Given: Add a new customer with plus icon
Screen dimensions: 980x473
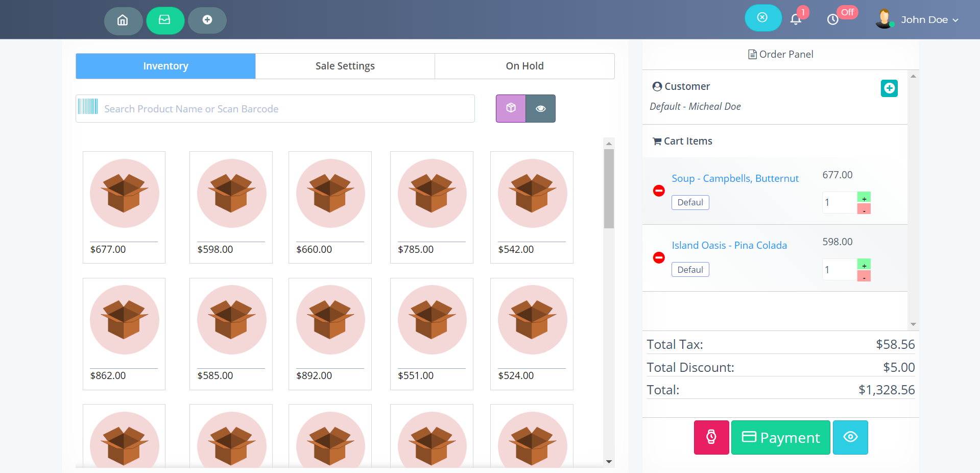Looking at the screenshot, I should click(889, 88).
